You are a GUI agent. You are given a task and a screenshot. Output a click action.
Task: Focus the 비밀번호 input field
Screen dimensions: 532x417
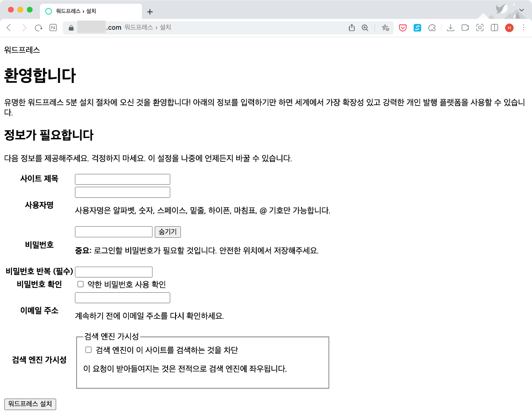point(114,232)
